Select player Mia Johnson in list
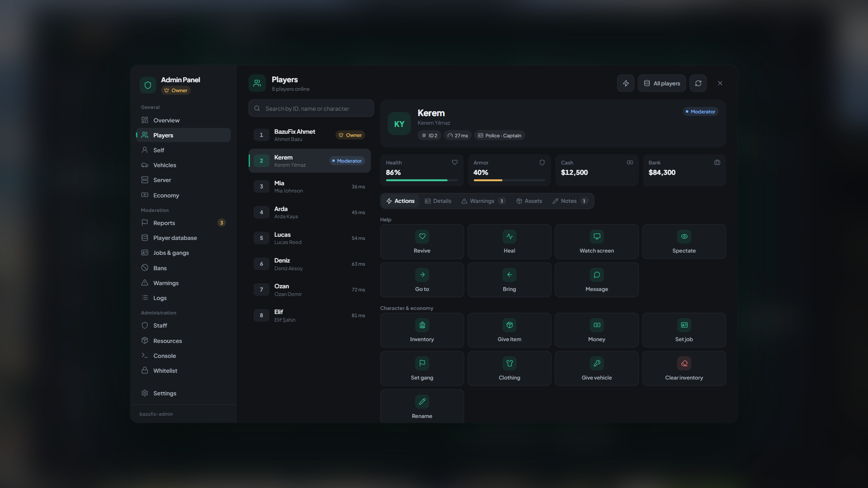Image resolution: width=868 pixels, height=488 pixels. [310, 187]
